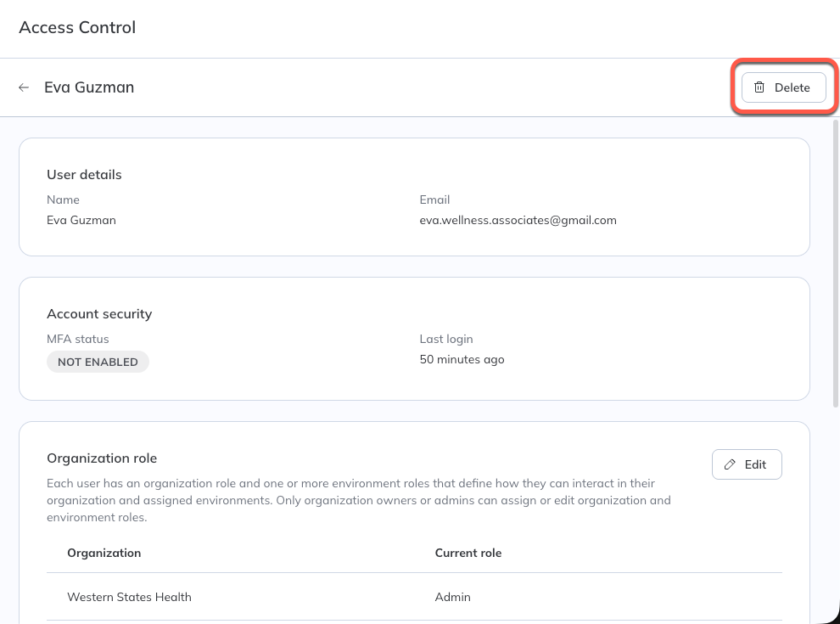Click the Organization column header
The image size is (840, 624).
coord(104,553)
